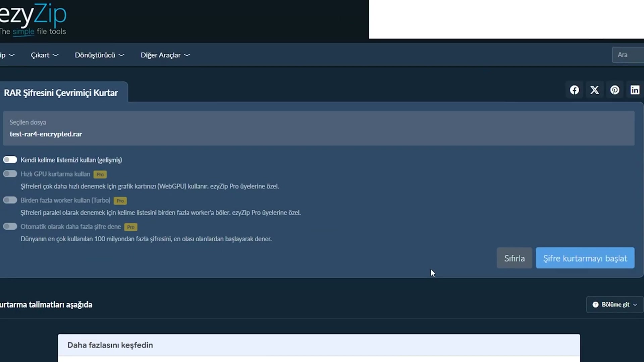Click the WebGPU description text
Image resolution: width=644 pixels, height=362 pixels.
[x=150, y=186]
